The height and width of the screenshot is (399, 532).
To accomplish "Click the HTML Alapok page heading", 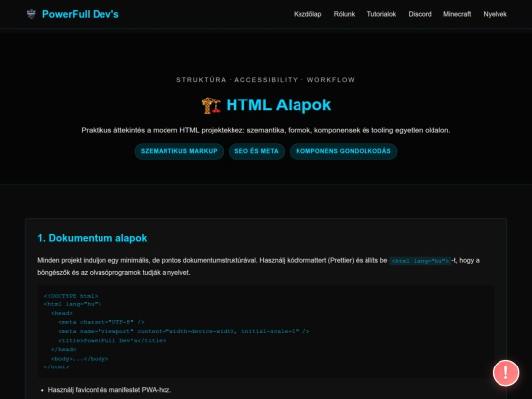I will click(x=266, y=105).
